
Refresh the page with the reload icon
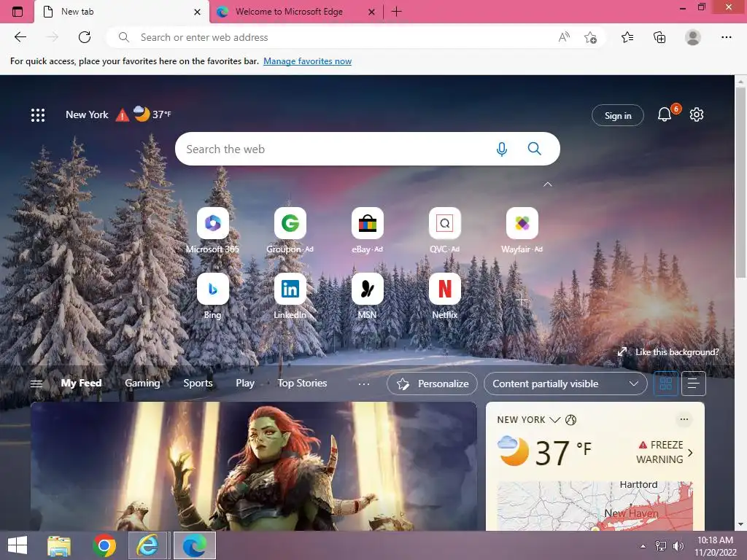coord(85,37)
